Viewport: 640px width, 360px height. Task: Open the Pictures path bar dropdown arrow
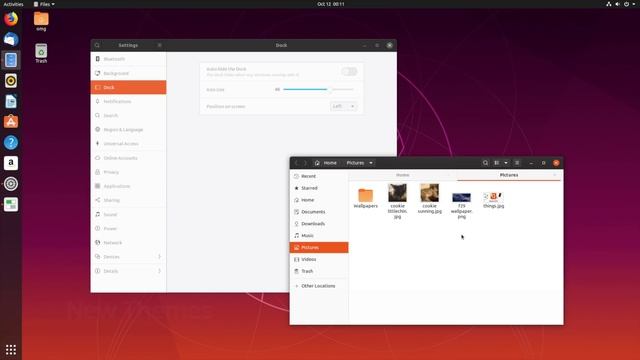371,163
